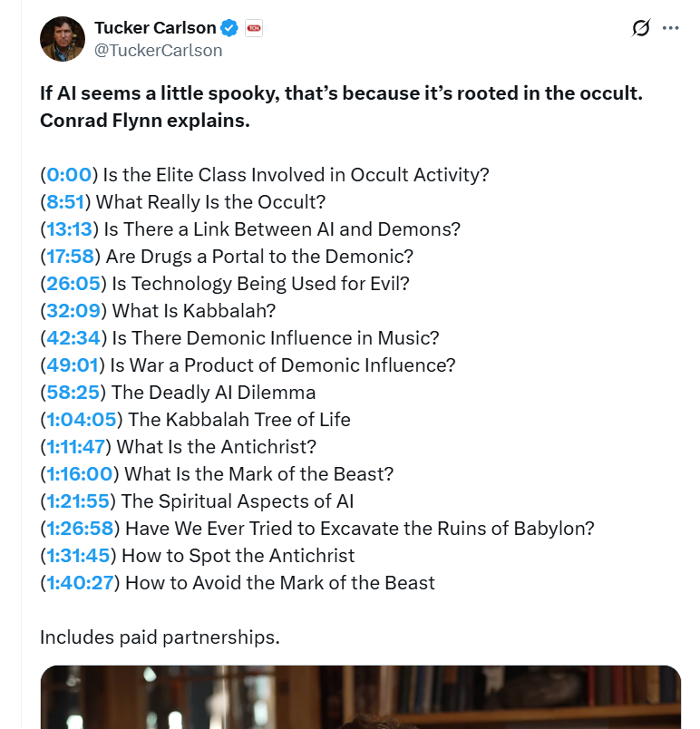This screenshot has width=700, height=729.
Task: Seek to the 1:04:05 timestamp
Action: tap(84, 420)
